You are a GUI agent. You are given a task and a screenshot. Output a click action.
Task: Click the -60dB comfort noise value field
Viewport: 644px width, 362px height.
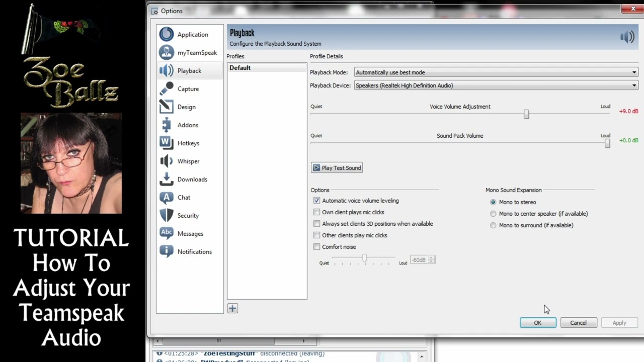point(419,260)
